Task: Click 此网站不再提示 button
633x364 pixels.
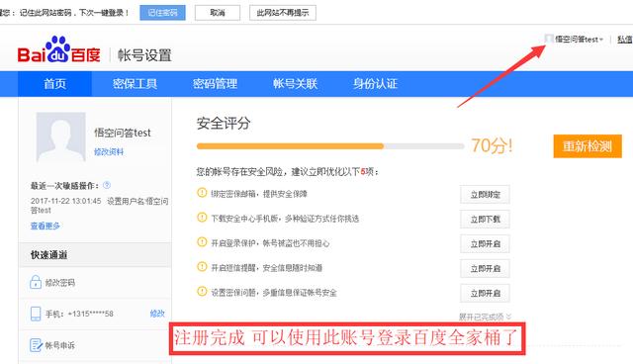Action: pyautogui.click(x=283, y=13)
